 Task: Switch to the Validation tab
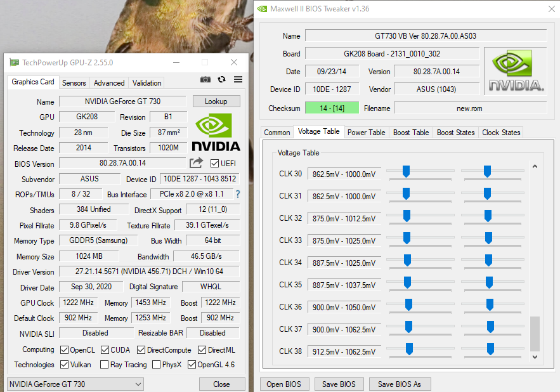[147, 83]
